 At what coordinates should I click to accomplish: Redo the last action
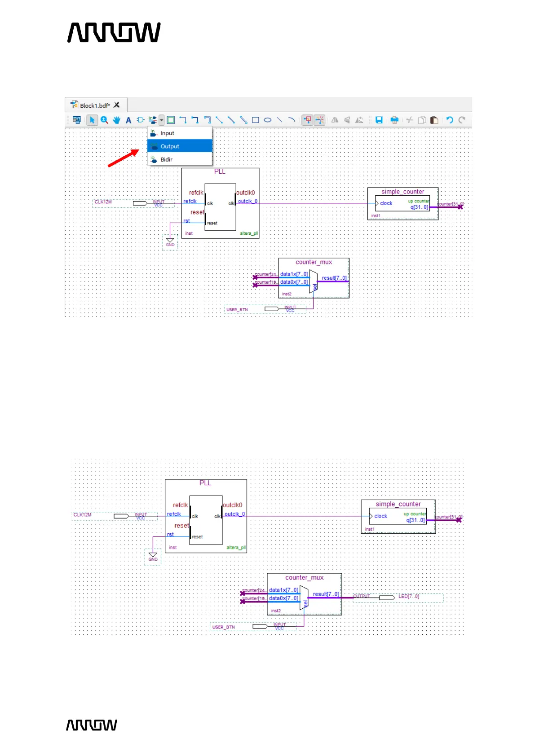coord(462,120)
